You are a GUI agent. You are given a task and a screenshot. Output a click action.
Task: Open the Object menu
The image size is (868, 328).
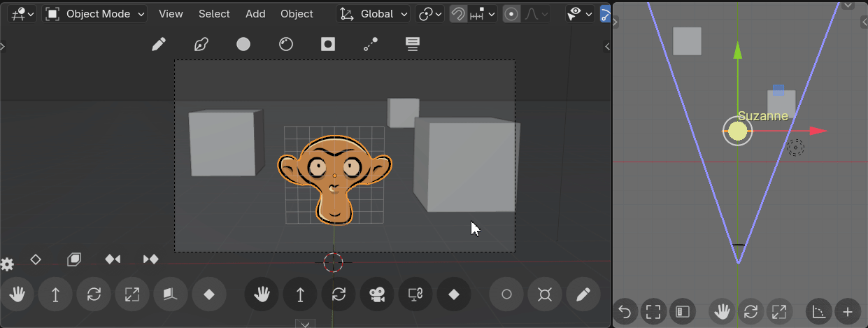pos(297,14)
